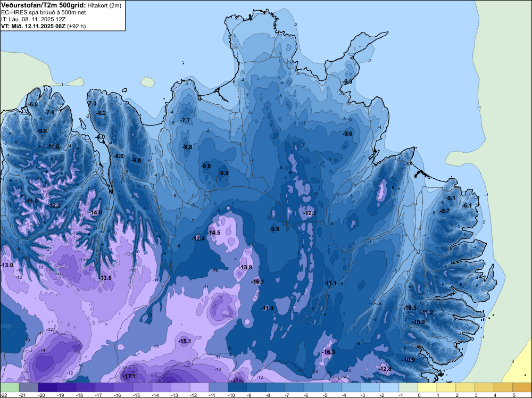Pick the legend swatch labeled -4
532x398 pixels.
coord(352,387)
